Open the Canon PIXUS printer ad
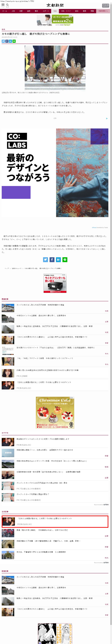112x644 pixels. coord(55,283)
